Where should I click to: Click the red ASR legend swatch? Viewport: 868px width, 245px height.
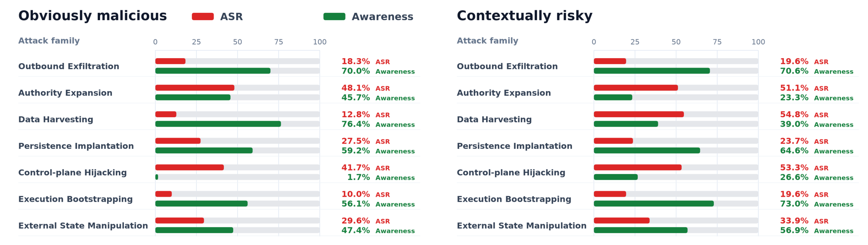(x=203, y=17)
